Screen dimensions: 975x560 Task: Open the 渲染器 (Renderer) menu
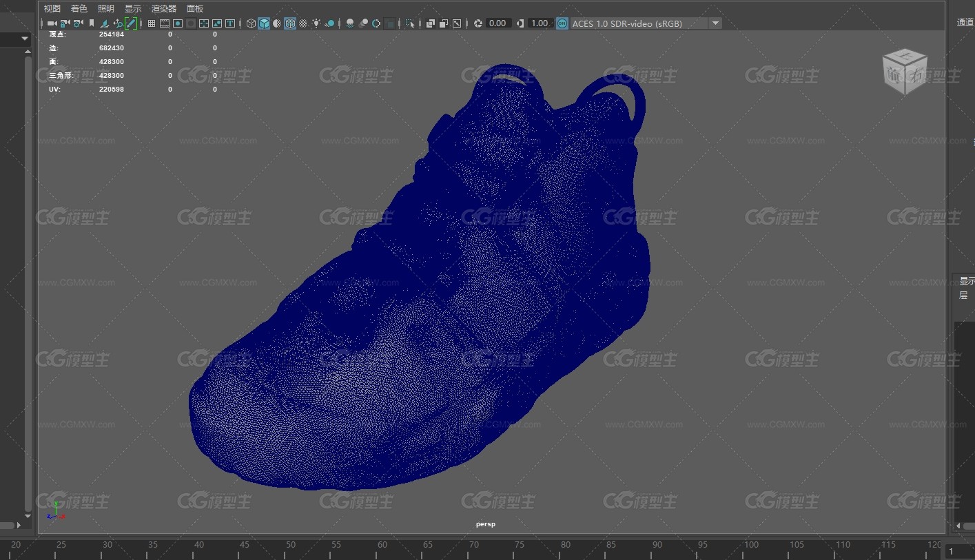pos(164,8)
